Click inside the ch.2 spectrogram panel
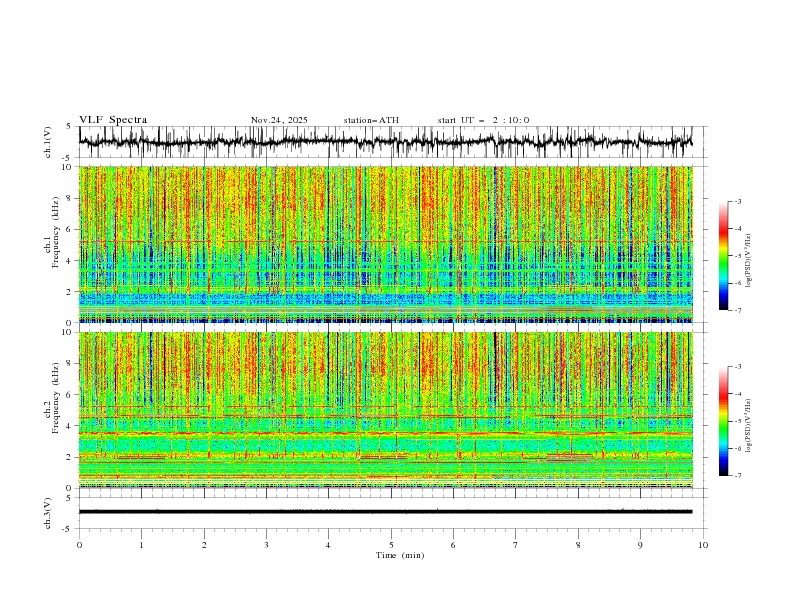792x612 pixels. point(385,410)
